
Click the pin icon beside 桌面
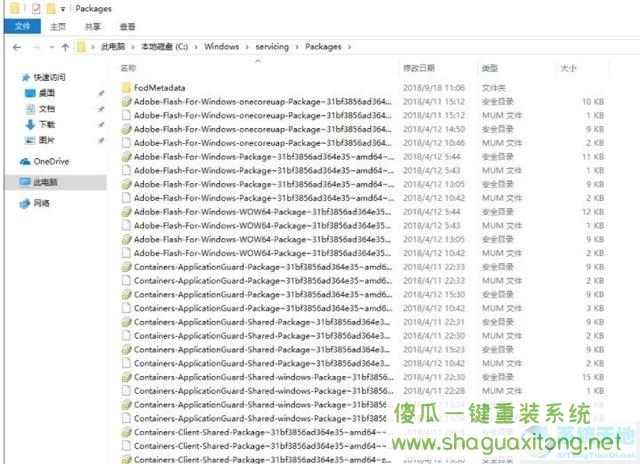pos(101,93)
